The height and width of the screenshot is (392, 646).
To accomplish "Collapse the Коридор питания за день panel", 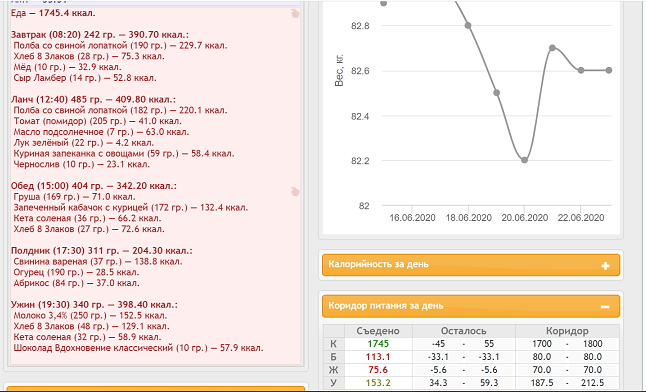I will pos(471,306).
